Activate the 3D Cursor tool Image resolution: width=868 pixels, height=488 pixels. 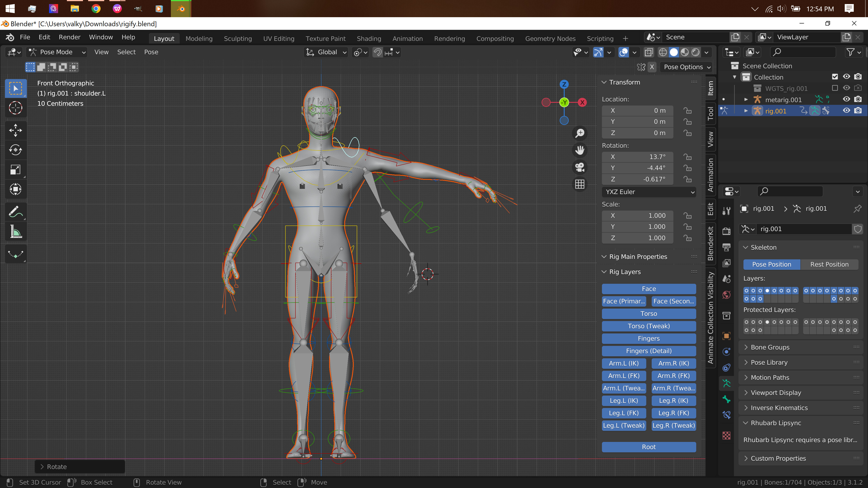[x=16, y=108]
